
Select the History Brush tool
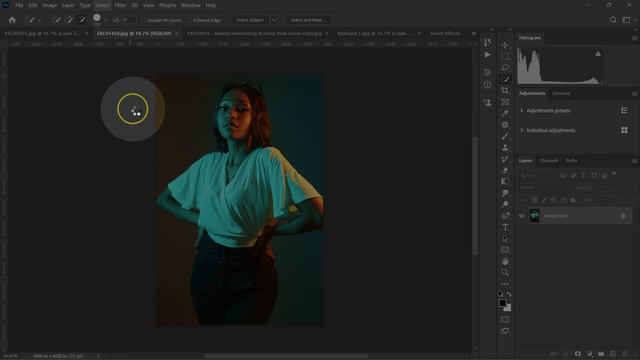click(505, 159)
